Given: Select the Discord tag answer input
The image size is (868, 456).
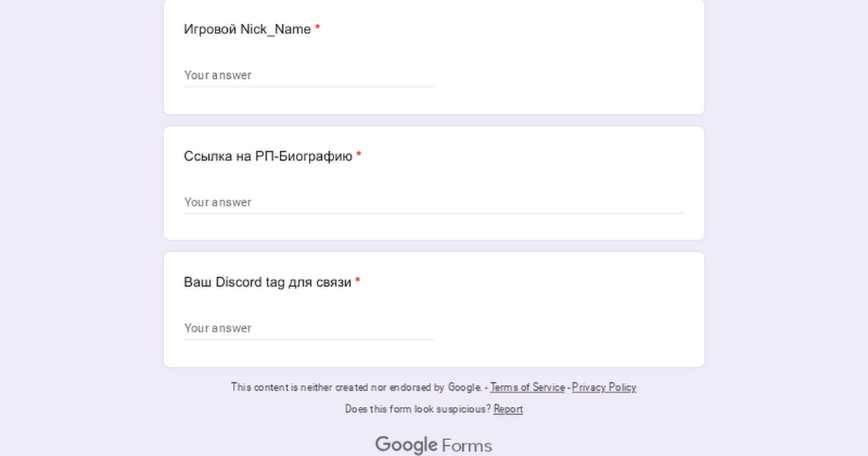Looking at the screenshot, I should pyautogui.click(x=309, y=328).
